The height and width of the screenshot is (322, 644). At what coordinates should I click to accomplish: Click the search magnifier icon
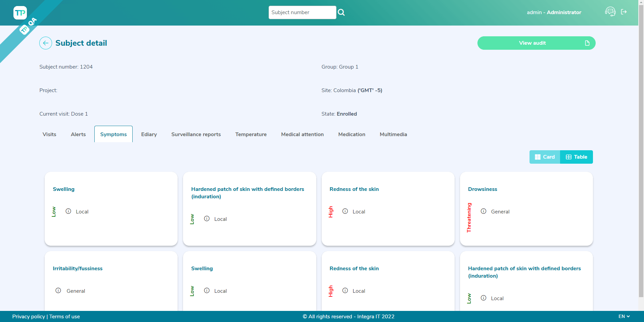[x=341, y=12]
